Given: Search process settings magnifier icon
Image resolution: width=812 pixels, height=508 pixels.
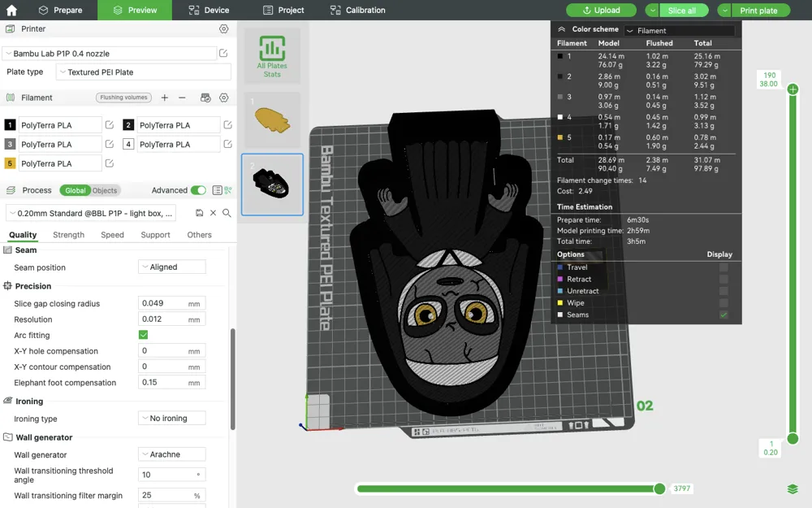Looking at the screenshot, I should pos(227,213).
